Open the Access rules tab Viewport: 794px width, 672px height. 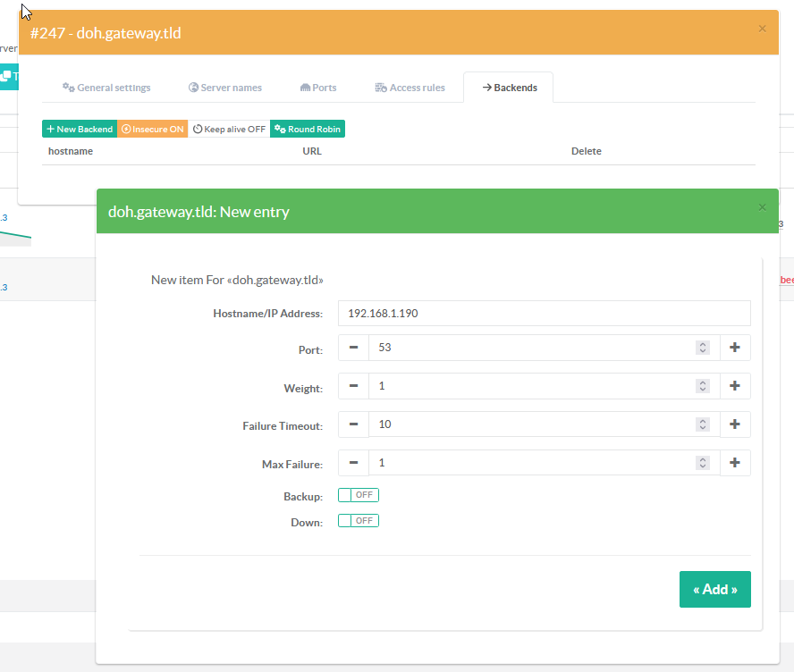pos(410,88)
